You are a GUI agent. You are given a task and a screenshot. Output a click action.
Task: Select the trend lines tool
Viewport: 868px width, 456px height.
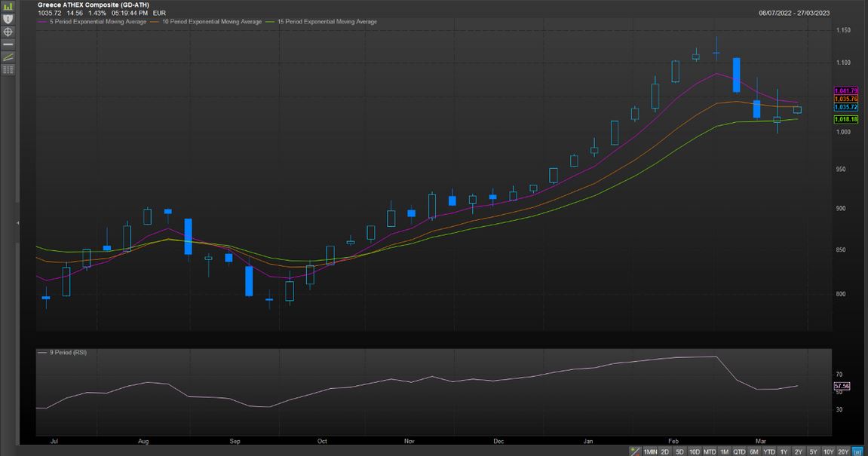[x=8, y=57]
